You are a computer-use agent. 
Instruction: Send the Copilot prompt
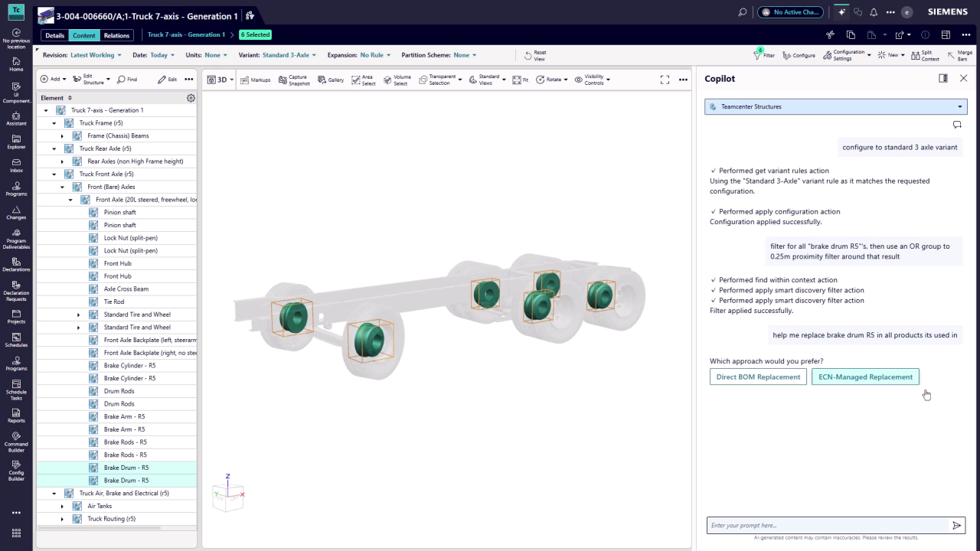pyautogui.click(x=956, y=525)
